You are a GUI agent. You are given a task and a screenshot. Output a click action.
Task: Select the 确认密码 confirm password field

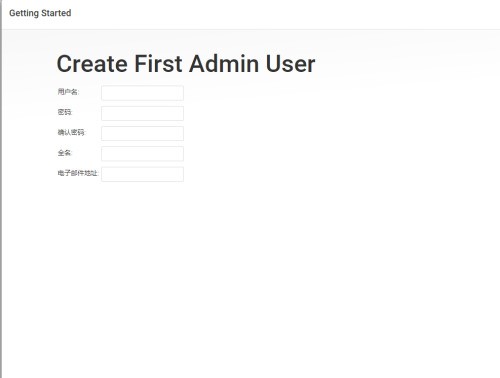142,134
